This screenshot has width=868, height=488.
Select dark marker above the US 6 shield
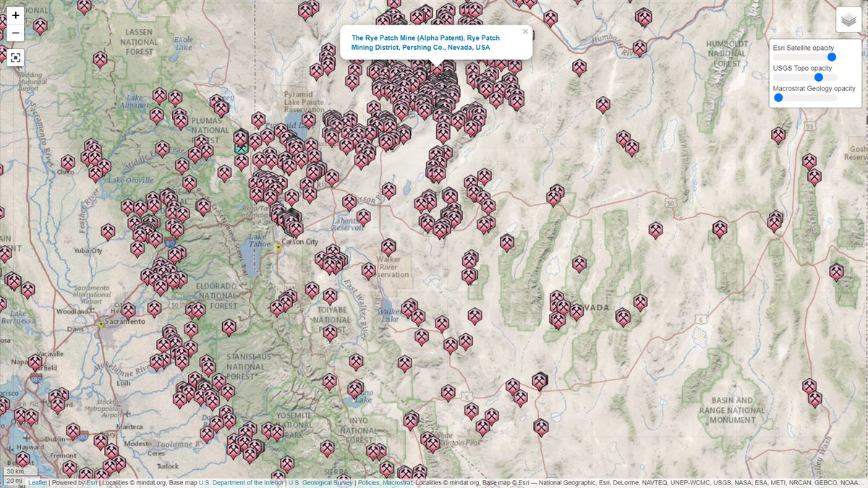click(540, 380)
